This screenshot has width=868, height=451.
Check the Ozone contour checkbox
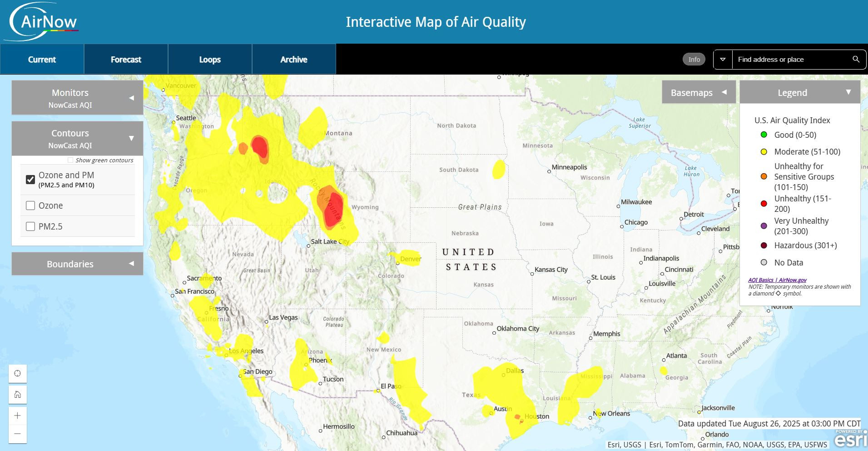coord(30,205)
